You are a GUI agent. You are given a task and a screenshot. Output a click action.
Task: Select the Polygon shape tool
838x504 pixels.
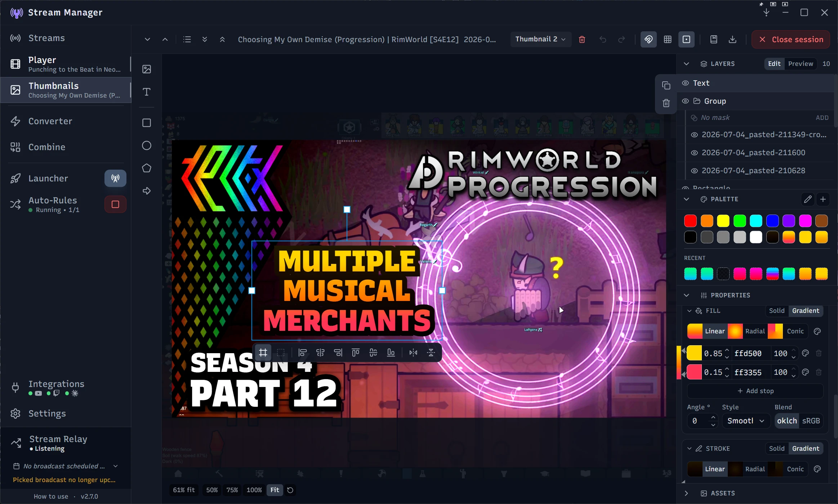(147, 168)
